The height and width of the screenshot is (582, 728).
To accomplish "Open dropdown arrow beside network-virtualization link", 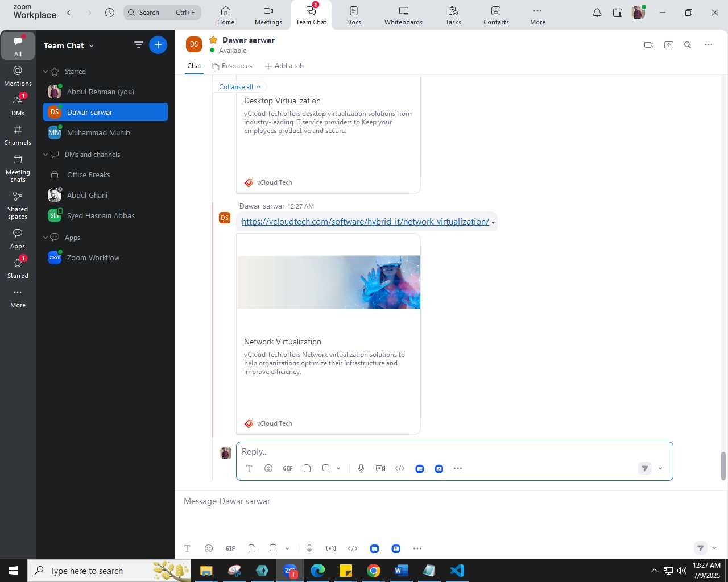I will pos(493,222).
